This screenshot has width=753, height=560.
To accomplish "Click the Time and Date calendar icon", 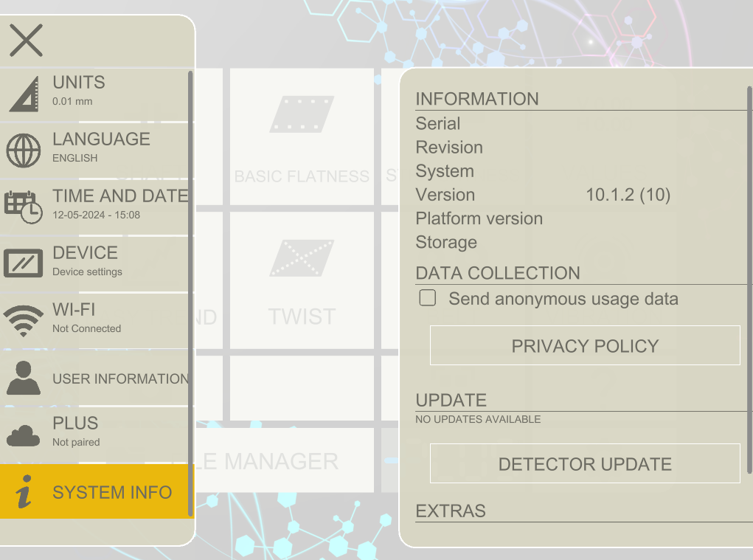I will tap(24, 206).
